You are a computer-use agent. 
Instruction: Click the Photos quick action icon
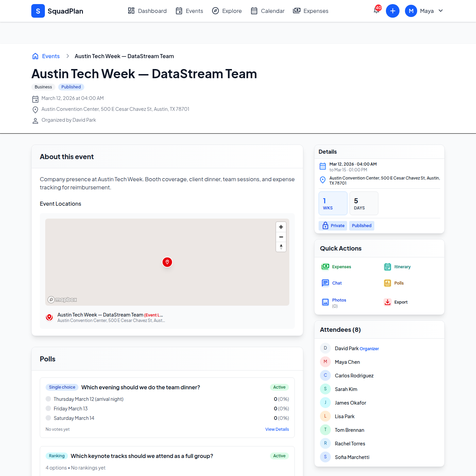click(x=326, y=302)
